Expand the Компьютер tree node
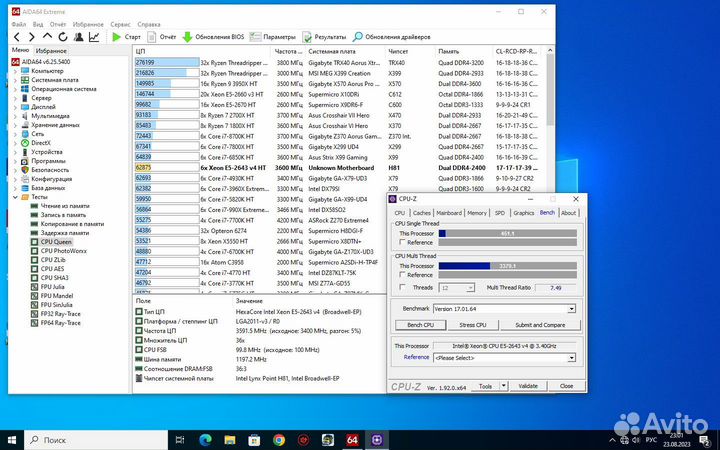The height and width of the screenshot is (450, 720). coord(15,71)
